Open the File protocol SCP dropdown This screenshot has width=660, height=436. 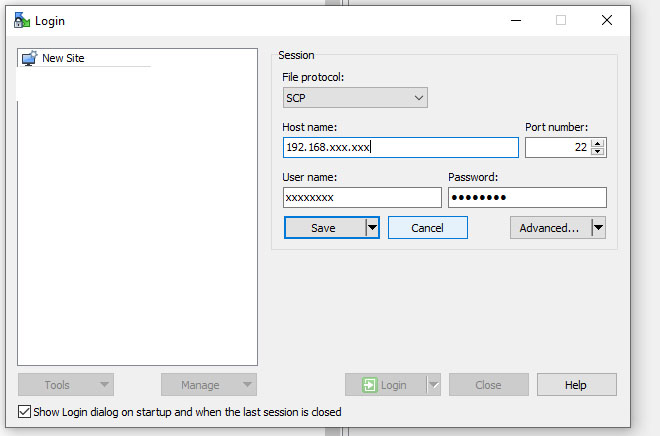pyautogui.click(x=355, y=98)
